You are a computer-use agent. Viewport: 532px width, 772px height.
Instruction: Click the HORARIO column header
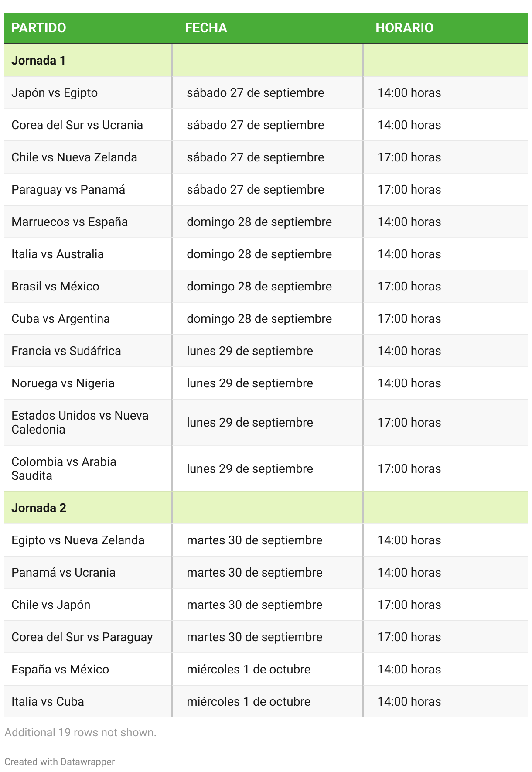[x=404, y=28]
